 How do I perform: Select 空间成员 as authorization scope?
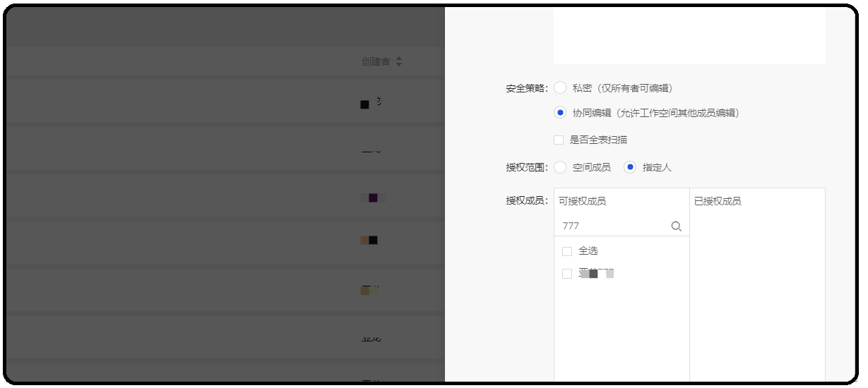[560, 168]
